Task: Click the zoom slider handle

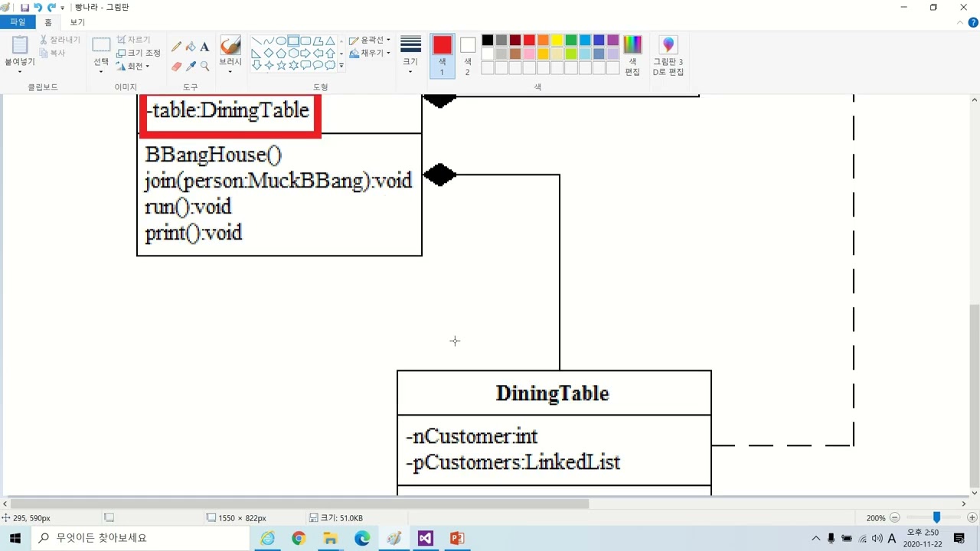Action: coord(936,518)
